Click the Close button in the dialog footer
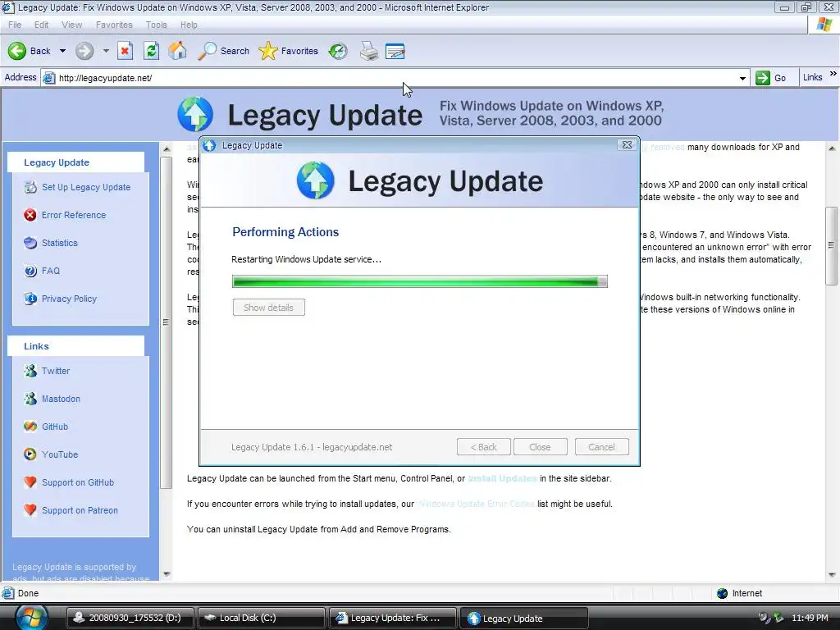This screenshot has height=630, width=840. coord(540,447)
